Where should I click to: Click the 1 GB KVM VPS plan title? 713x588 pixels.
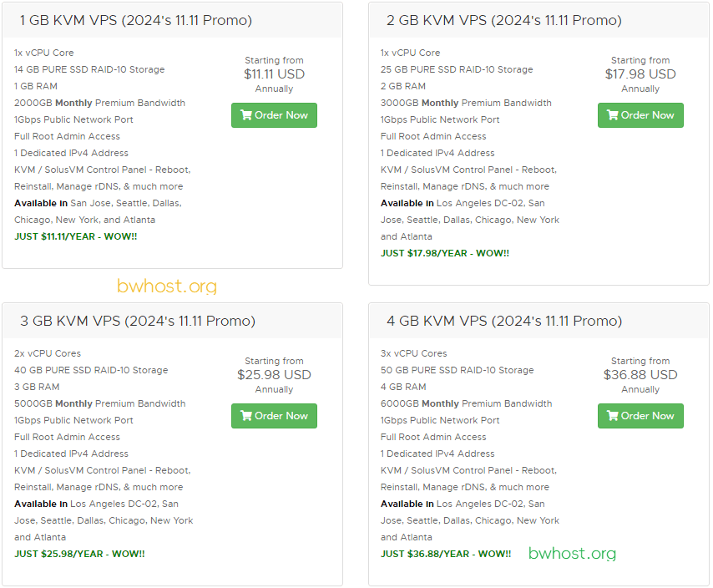[x=136, y=21]
